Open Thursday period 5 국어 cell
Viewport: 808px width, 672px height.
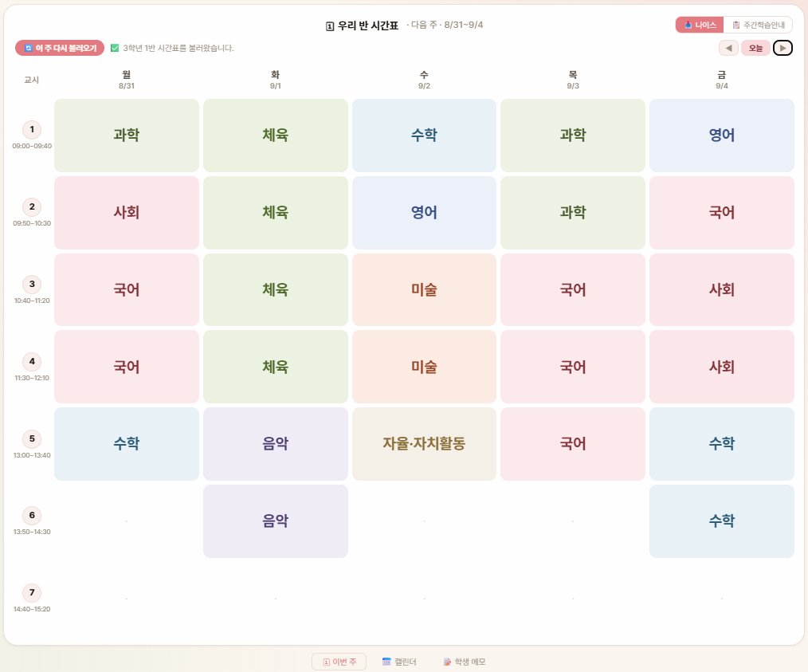coord(573,444)
